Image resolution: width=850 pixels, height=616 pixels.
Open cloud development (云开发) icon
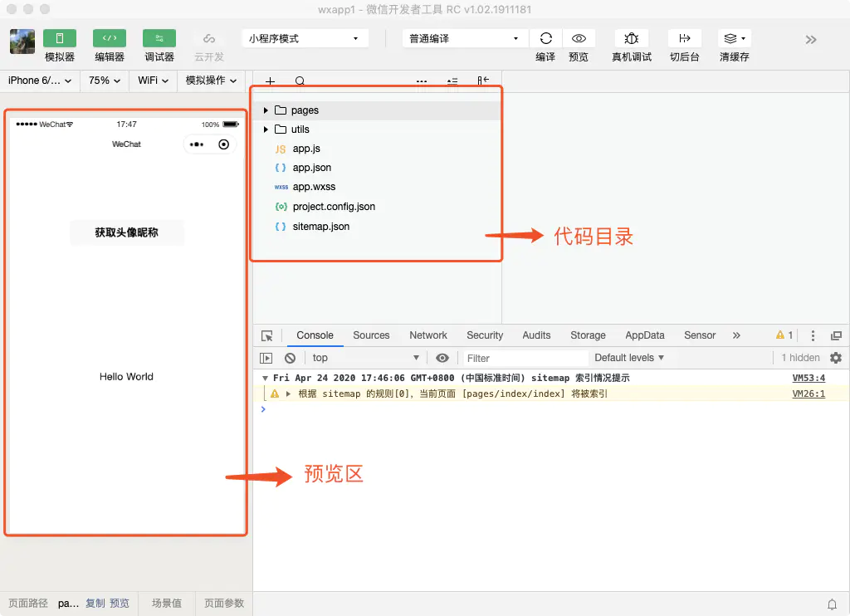coord(209,38)
